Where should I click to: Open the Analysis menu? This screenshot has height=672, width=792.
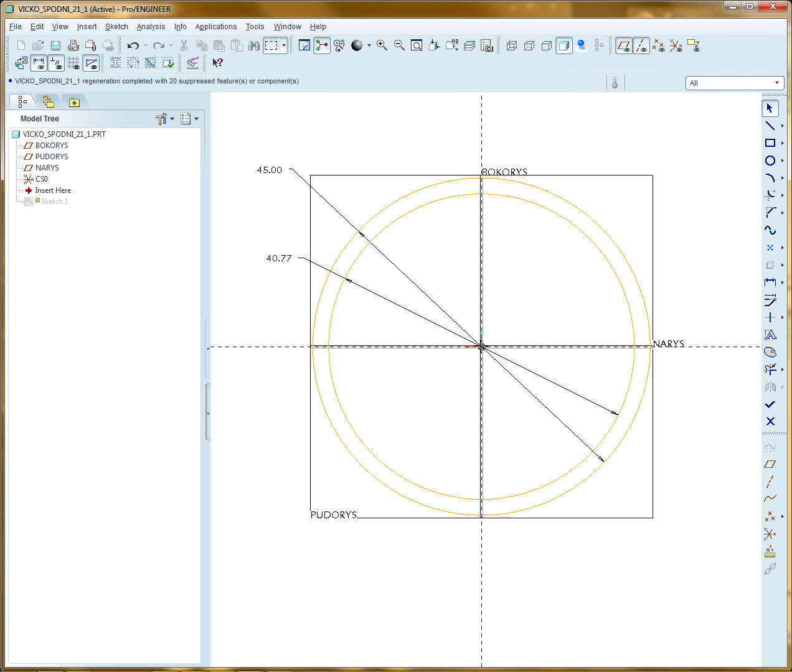151,27
